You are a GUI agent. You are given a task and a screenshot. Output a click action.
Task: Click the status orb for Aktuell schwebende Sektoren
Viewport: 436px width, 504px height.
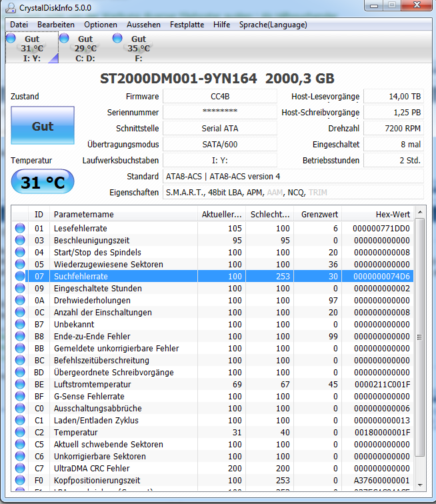click(x=20, y=444)
